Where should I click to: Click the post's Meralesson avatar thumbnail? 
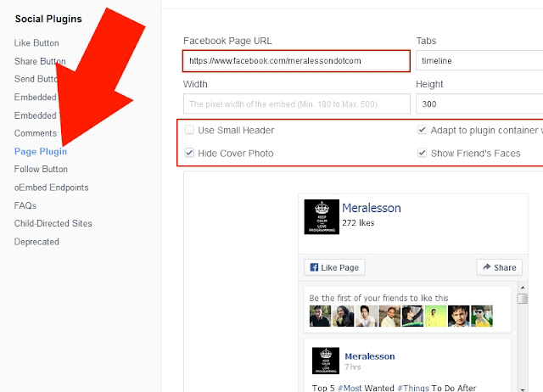click(326, 361)
